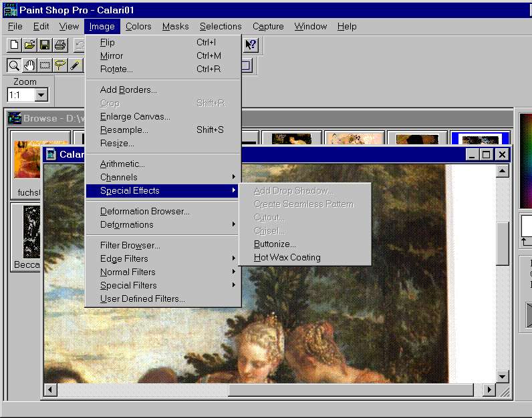Click the context Help arrow icon

[x=251, y=45]
